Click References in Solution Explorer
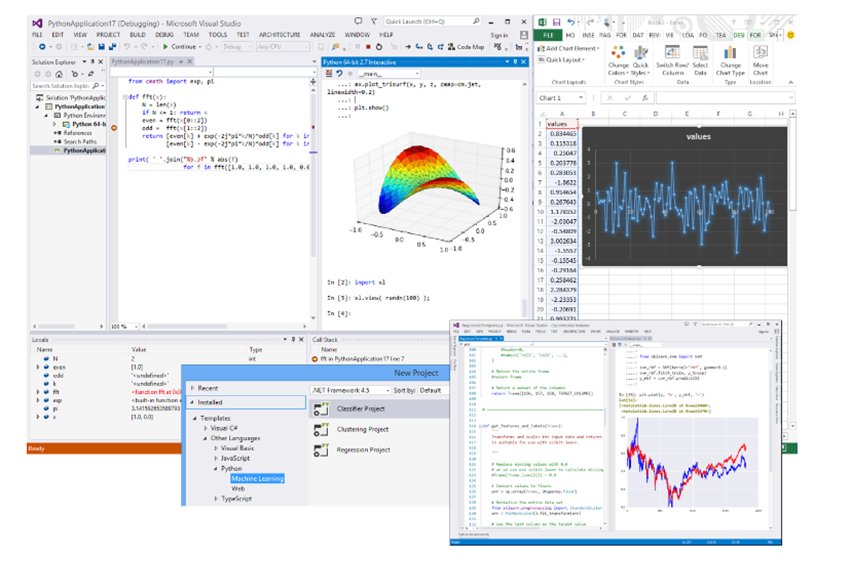 (77, 133)
